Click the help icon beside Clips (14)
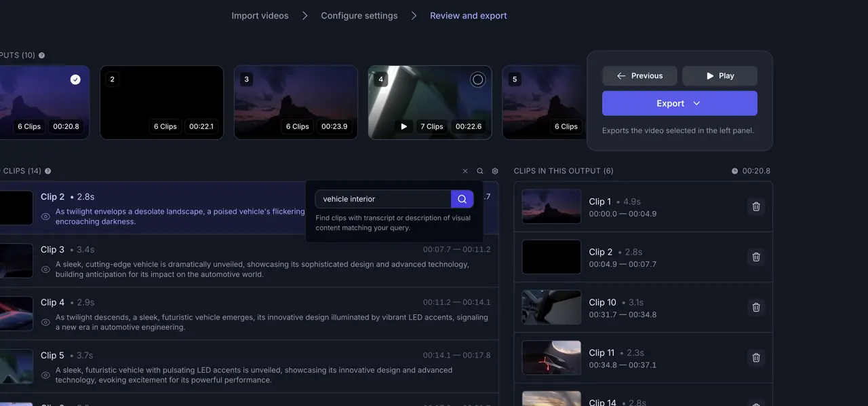 point(47,171)
